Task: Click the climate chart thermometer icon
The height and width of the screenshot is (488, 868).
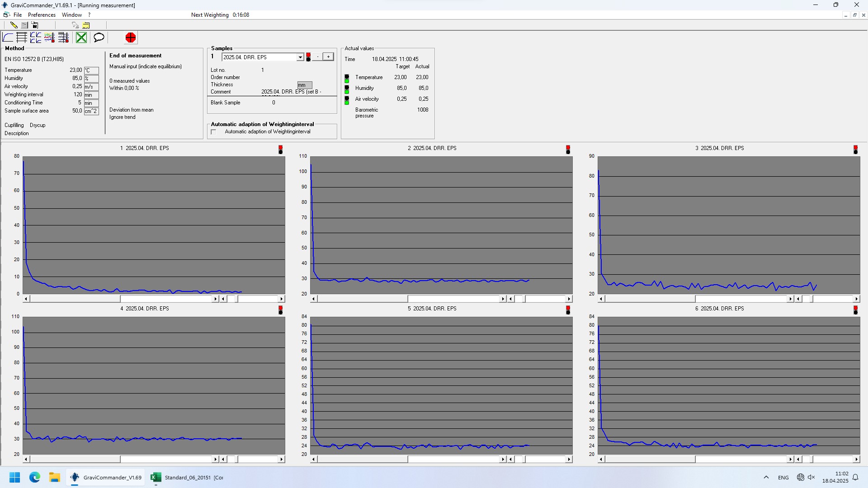Action: (x=49, y=38)
